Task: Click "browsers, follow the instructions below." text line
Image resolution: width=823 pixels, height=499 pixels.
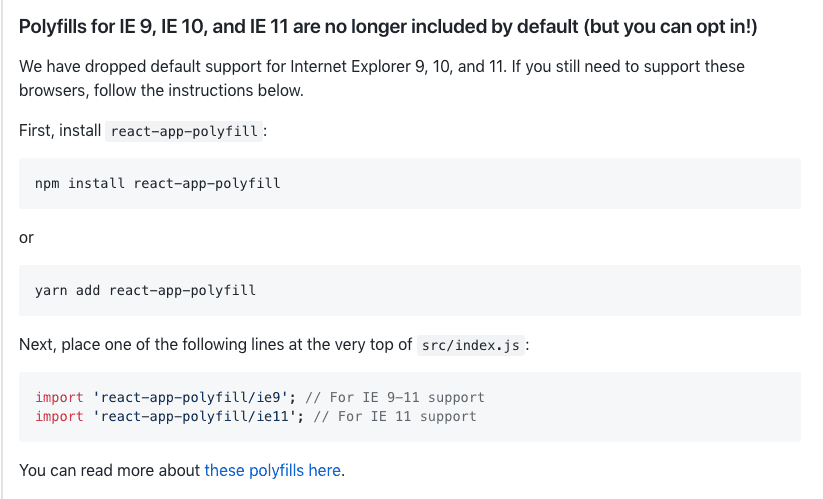Action: 161,90
